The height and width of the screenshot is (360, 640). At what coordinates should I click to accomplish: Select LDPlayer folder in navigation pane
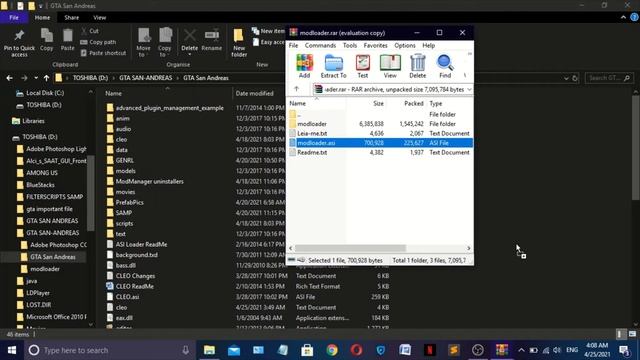pos(38,293)
